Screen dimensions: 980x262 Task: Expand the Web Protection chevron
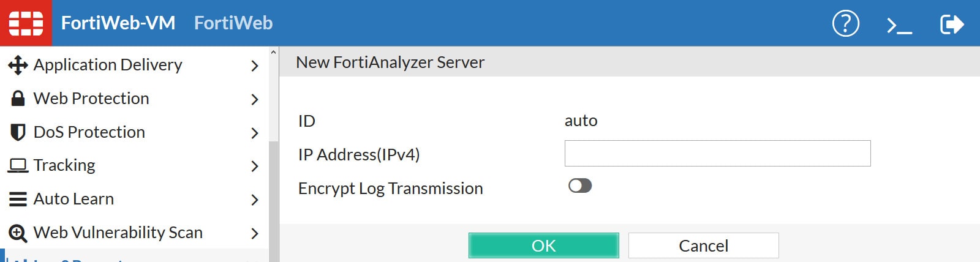tap(255, 99)
